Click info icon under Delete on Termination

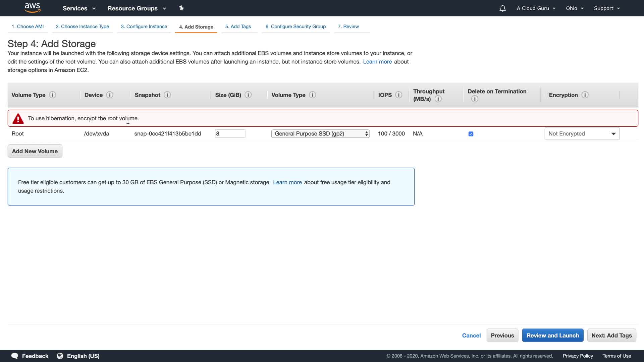474,99
